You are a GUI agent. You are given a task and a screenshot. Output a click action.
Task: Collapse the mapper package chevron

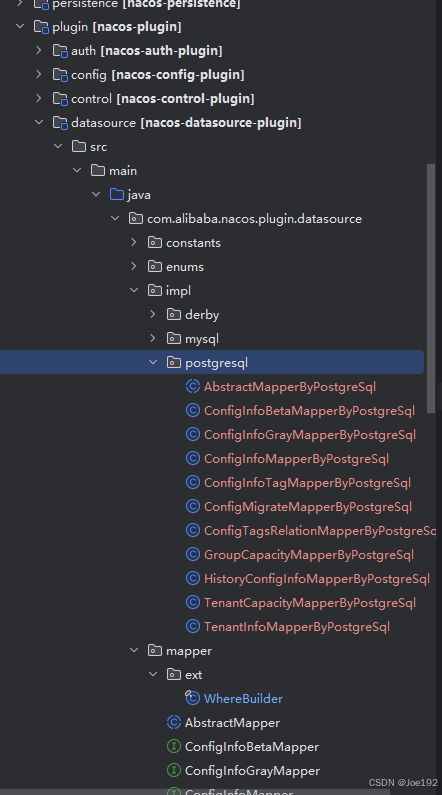point(134,651)
